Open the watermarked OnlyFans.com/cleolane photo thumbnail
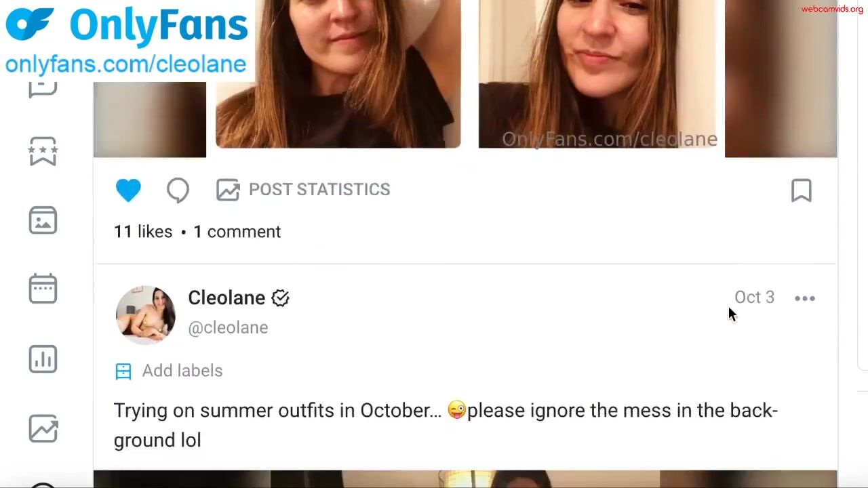 pyautogui.click(x=597, y=74)
